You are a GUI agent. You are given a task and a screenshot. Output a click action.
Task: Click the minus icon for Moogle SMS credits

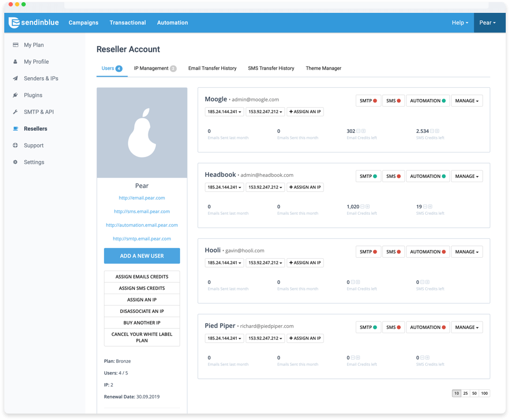pyautogui.click(x=432, y=131)
